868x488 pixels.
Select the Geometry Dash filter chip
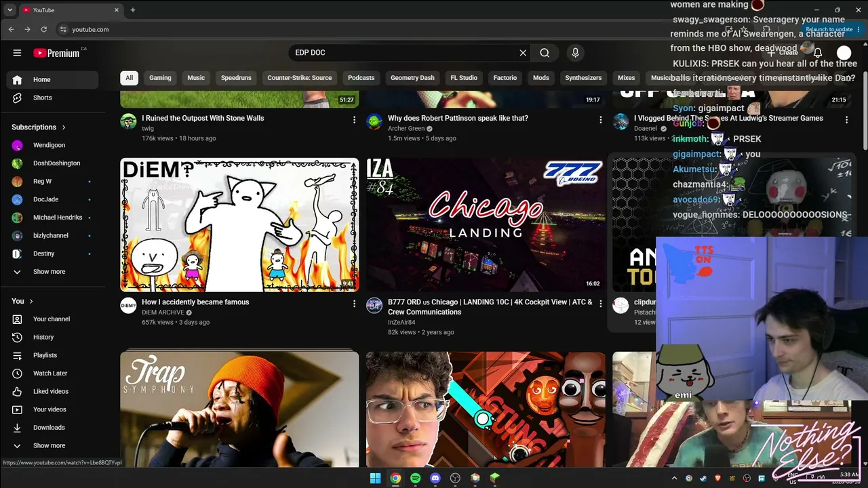412,78
